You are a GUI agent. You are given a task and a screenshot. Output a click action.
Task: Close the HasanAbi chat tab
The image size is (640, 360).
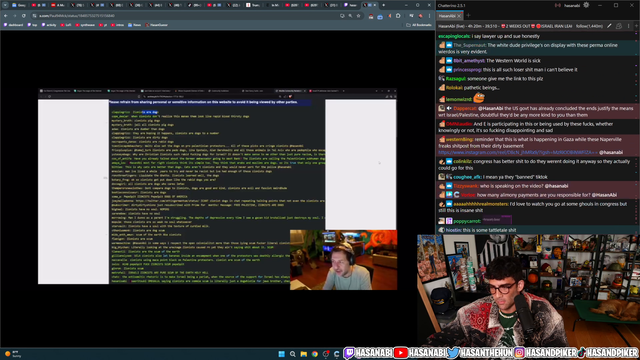point(459,16)
